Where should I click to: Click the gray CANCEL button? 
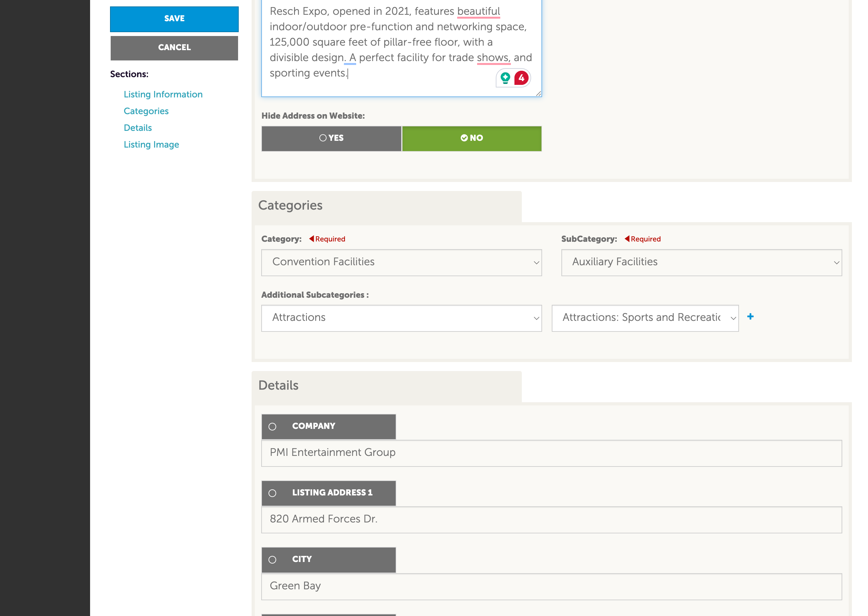pos(174,48)
